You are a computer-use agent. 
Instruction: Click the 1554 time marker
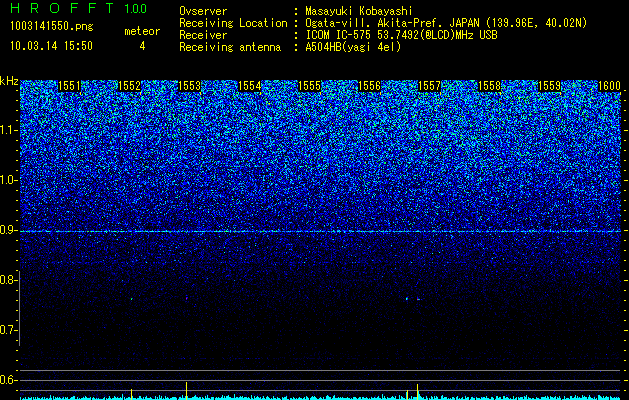(x=250, y=86)
